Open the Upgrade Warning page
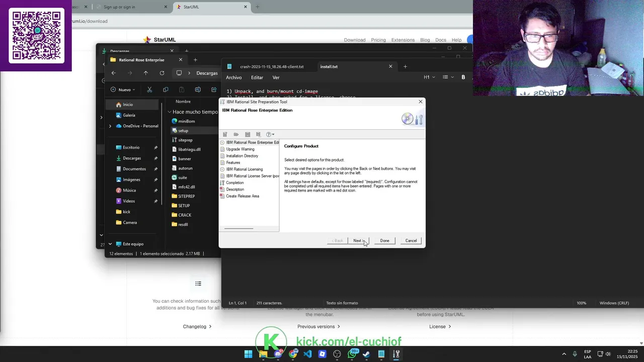Image resolution: width=644 pixels, height=362 pixels. click(240, 149)
